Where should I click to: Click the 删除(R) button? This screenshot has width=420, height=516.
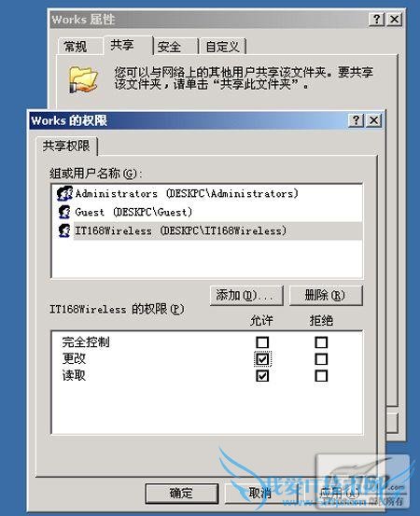click(326, 295)
